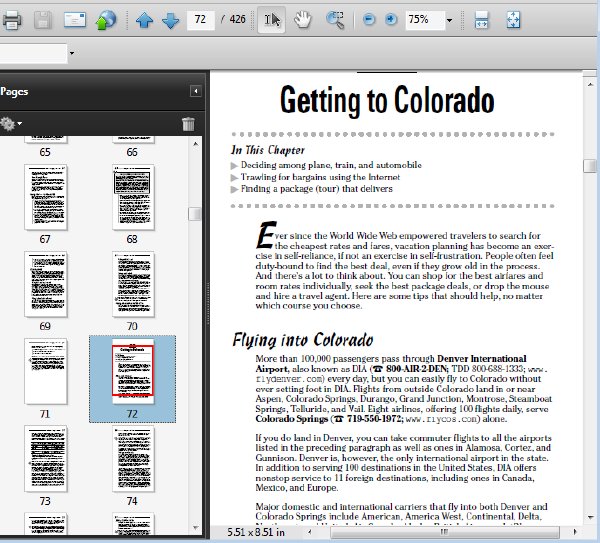Click the page size '5.51 x 8.51 in' status
This screenshot has width=600, height=543.
256,532
